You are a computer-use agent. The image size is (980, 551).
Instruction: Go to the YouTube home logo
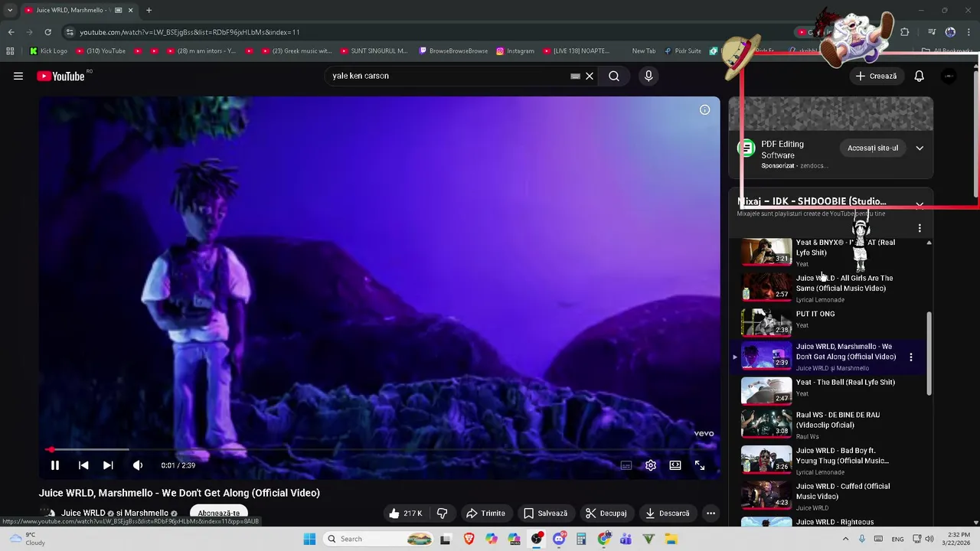[60, 76]
